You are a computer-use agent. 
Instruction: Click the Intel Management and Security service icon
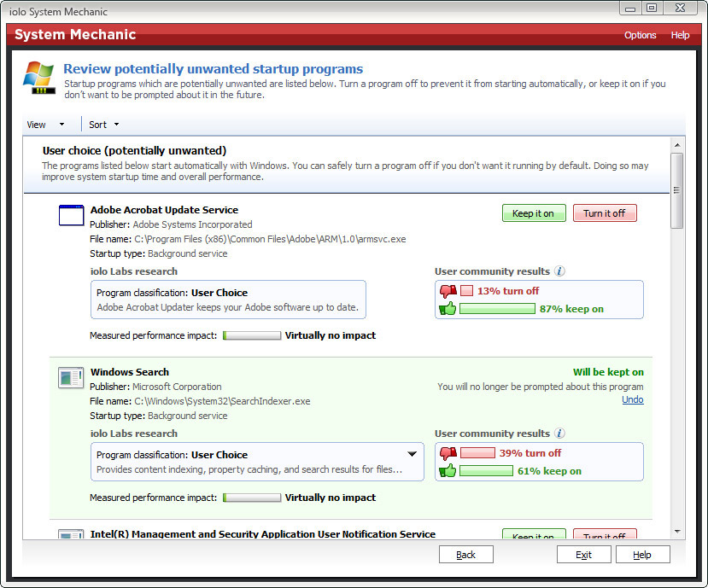tap(71, 534)
